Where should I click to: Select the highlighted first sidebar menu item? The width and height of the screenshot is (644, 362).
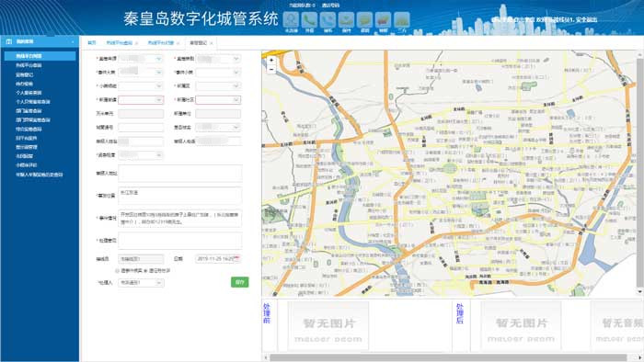coord(40,56)
